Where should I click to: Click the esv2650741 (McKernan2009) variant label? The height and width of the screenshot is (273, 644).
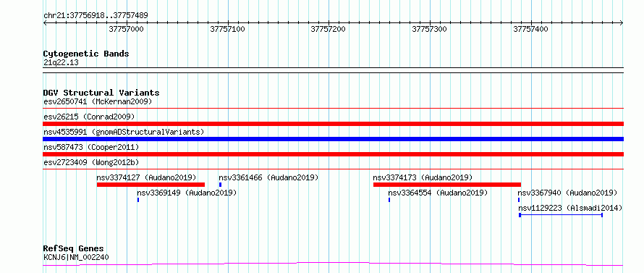tap(98, 101)
